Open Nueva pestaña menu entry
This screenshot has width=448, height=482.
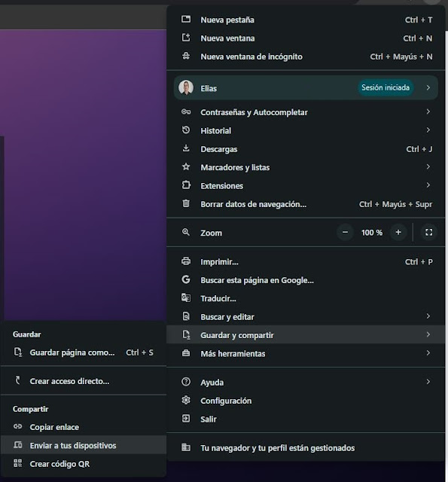pos(306,20)
